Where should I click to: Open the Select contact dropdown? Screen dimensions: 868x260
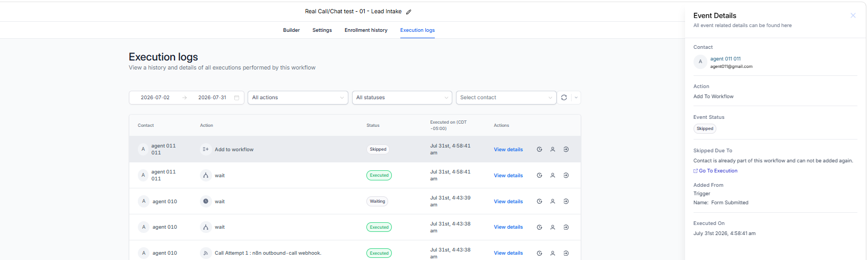pyautogui.click(x=506, y=98)
